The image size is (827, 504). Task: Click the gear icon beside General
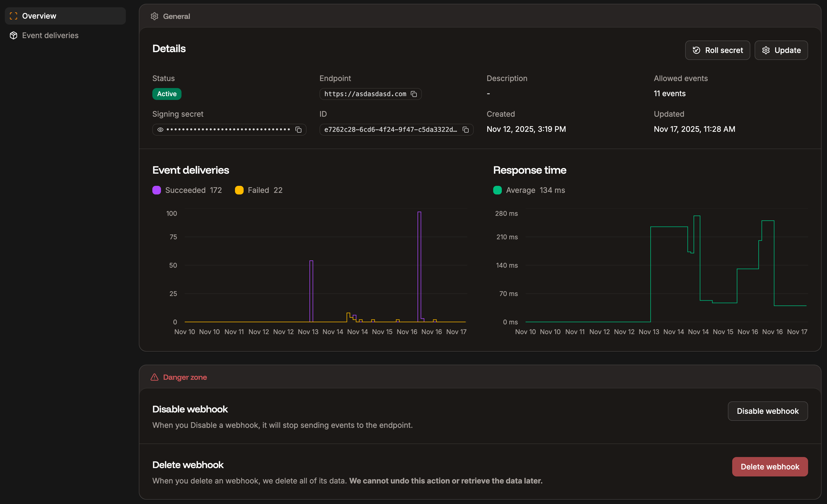[x=154, y=16]
